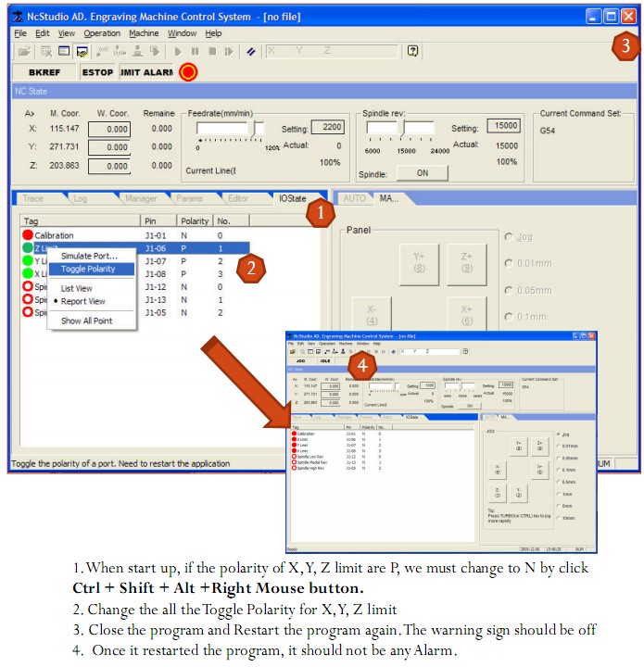Switch to the IOState tab
Image resolution: width=644 pixels, height=667 pixels.
pyautogui.click(x=292, y=198)
